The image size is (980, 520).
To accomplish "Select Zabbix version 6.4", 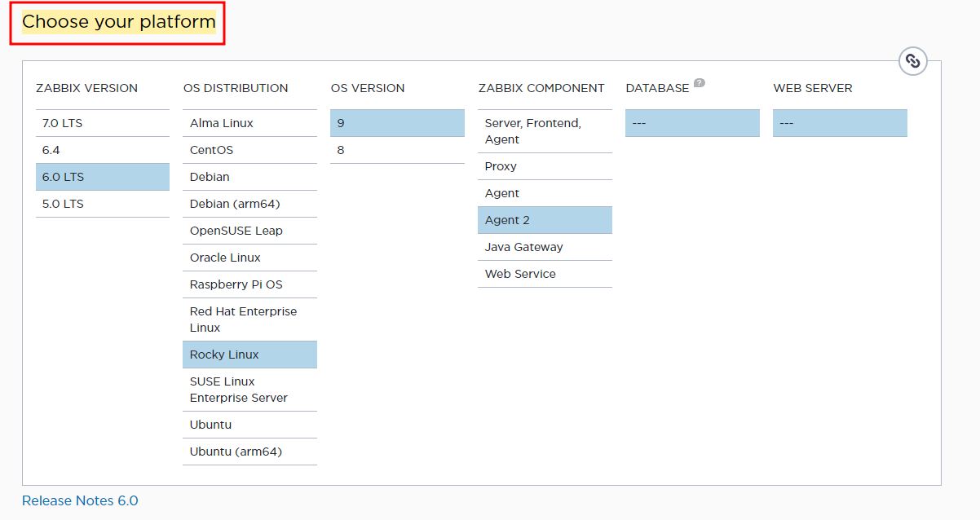I will [103, 150].
